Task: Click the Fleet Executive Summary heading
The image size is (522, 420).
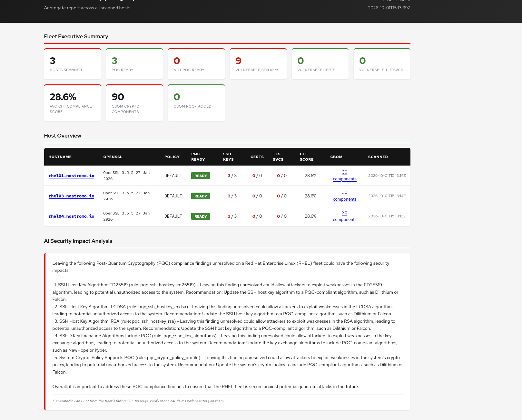Action: [x=76, y=36]
